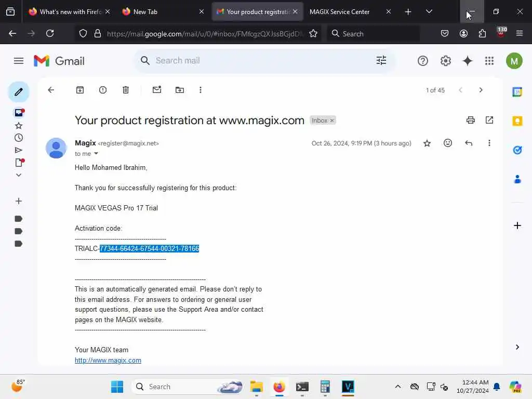This screenshot has width=532, height=399.
Task: Follow the http://www.magix.com link
Action: (x=108, y=361)
